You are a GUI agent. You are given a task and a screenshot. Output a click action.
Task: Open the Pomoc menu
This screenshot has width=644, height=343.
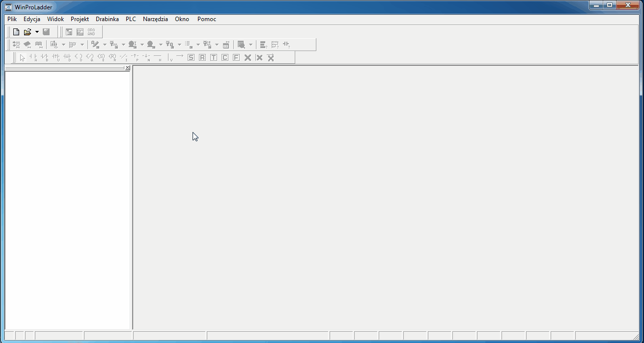pos(207,19)
